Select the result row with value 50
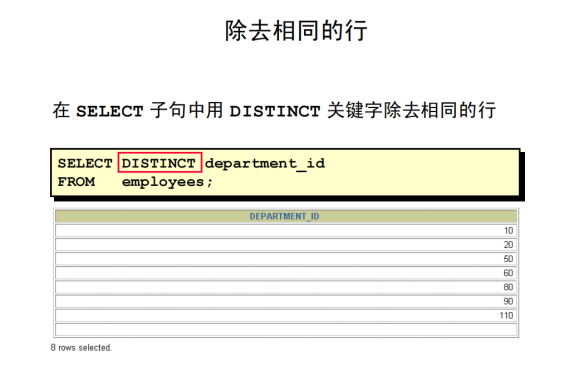This screenshot has width=583, height=379. tap(286, 259)
